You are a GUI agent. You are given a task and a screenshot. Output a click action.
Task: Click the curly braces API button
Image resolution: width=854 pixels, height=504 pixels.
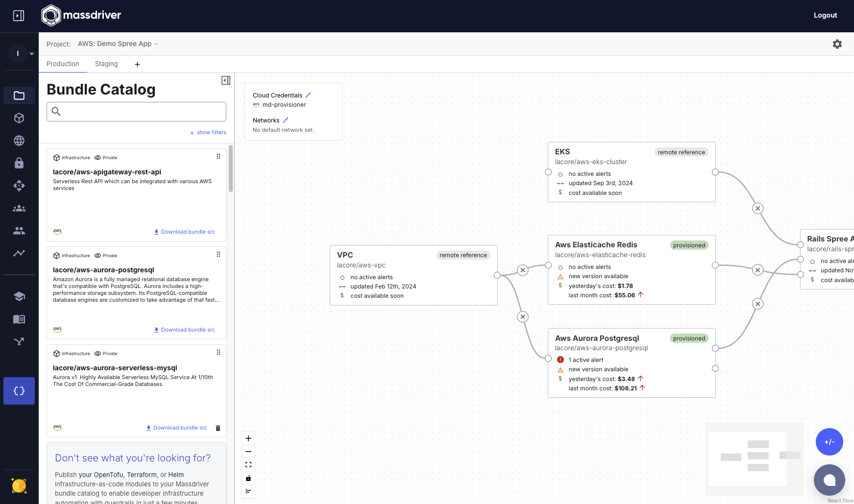(x=19, y=391)
